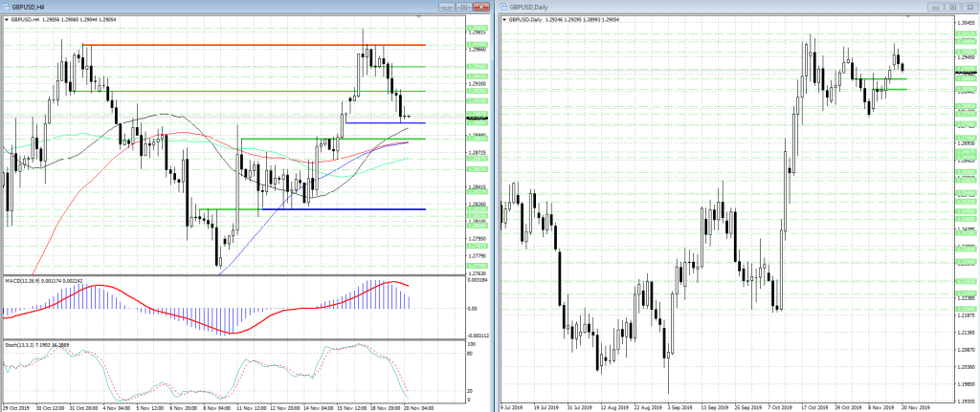980x412 pixels.
Task: Click the '4 Nov 04:00' time label
Action: (119, 407)
